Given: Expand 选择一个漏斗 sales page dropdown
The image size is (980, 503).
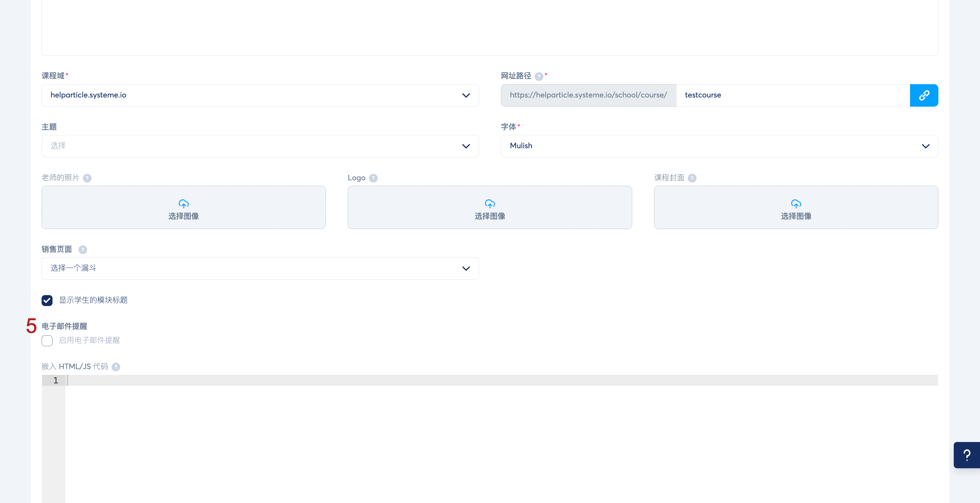Looking at the screenshot, I should [x=260, y=269].
